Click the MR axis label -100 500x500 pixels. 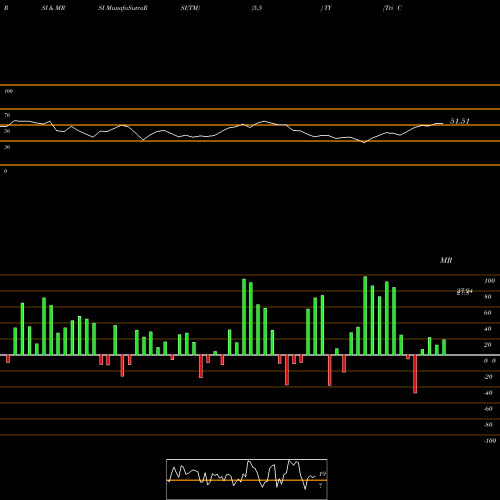[490, 441]
